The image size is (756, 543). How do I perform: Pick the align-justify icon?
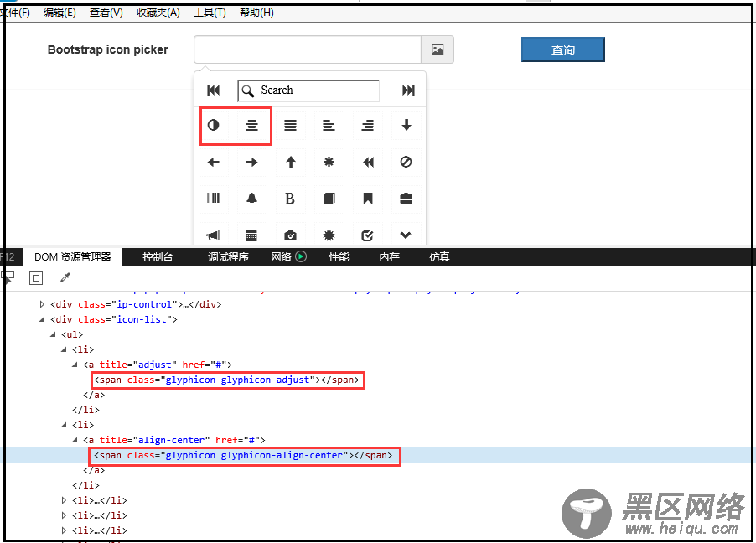tap(290, 126)
